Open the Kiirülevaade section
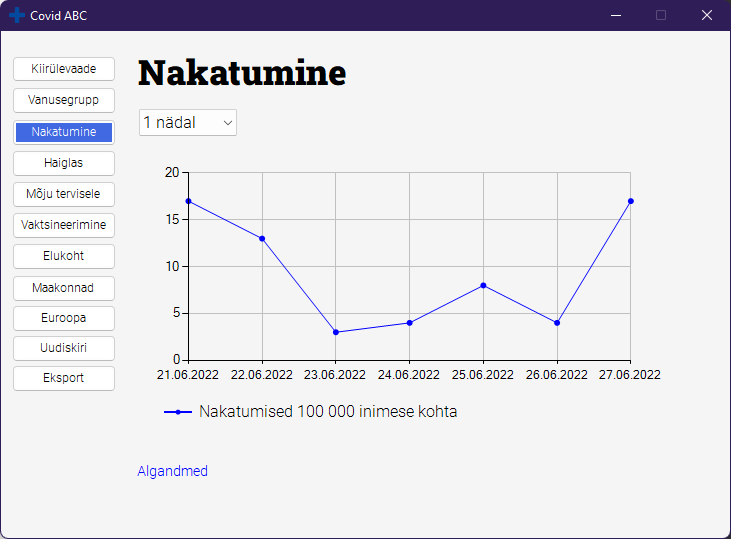731x539 pixels. tap(64, 69)
